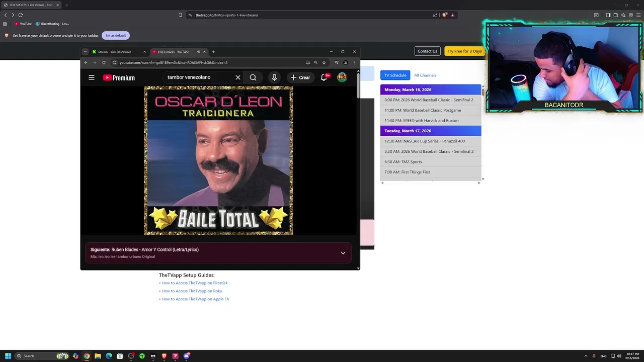Viewport: 644px width, 362px height.
Task: Select the TV Schedule tab
Action: click(395, 75)
